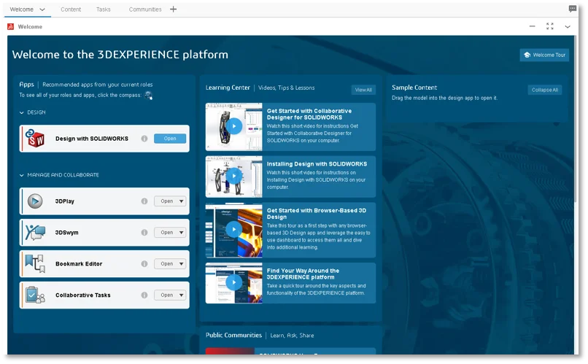Collapse the DESIGN section
Image resolution: width=588 pixels, height=364 pixels.
(22, 112)
